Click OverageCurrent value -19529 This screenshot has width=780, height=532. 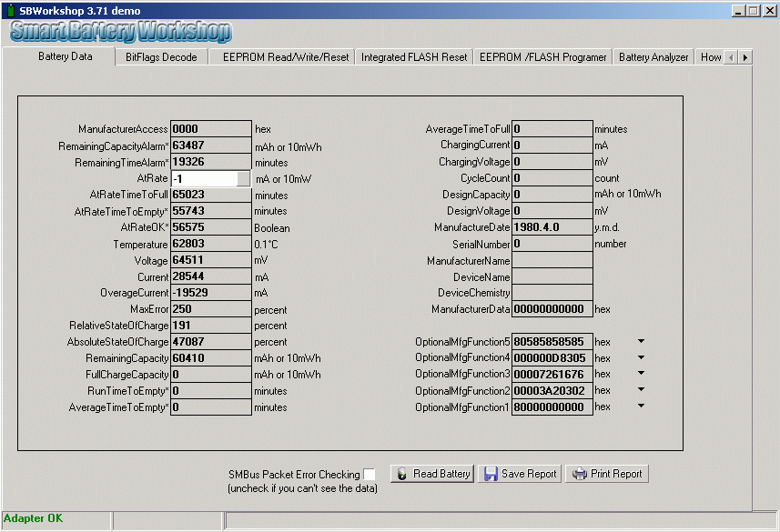pos(211,293)
